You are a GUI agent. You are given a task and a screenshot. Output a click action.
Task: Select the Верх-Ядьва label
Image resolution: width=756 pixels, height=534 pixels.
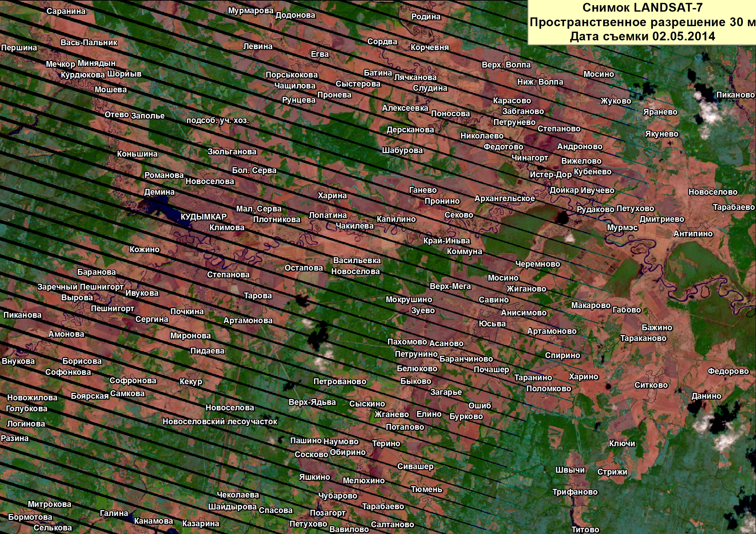coord(312,402)
